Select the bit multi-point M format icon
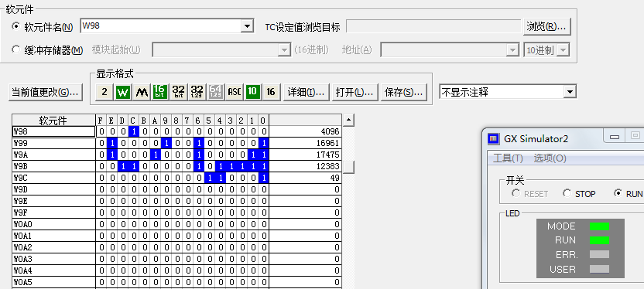This screenshot has width=644, height=289. pyautogui.click(x=142, y=92)
